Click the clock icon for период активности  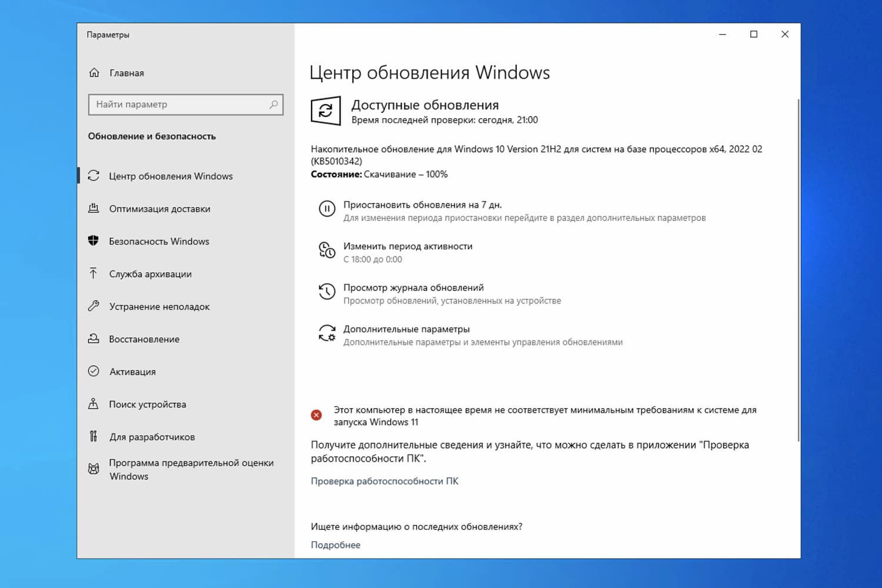click(x=327, y=250)
